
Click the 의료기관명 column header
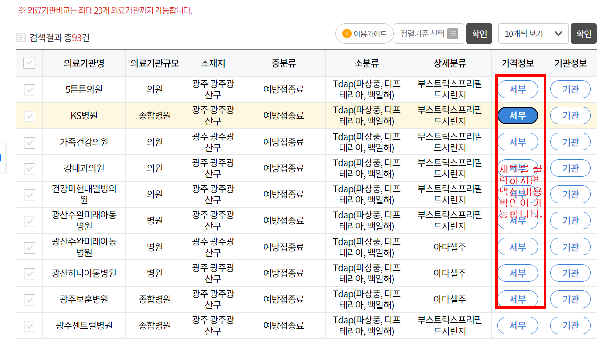coord(84,63)
